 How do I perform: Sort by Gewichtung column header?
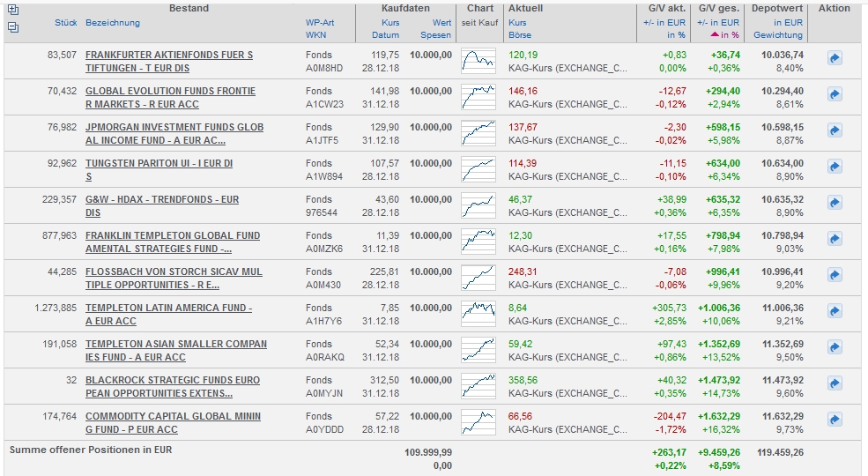[778, 35]
